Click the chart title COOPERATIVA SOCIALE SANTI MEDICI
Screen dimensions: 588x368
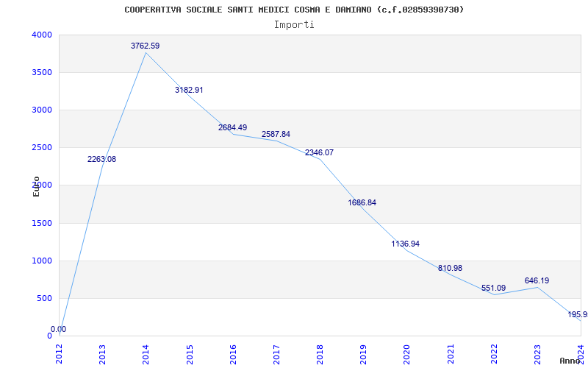[x=294, y=10]
